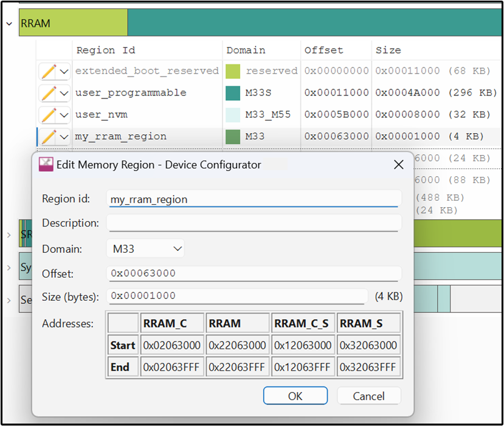Open dropdown arrow beside user_programmable edit icon
Screen dimensions: 504x426
(64, 93)
